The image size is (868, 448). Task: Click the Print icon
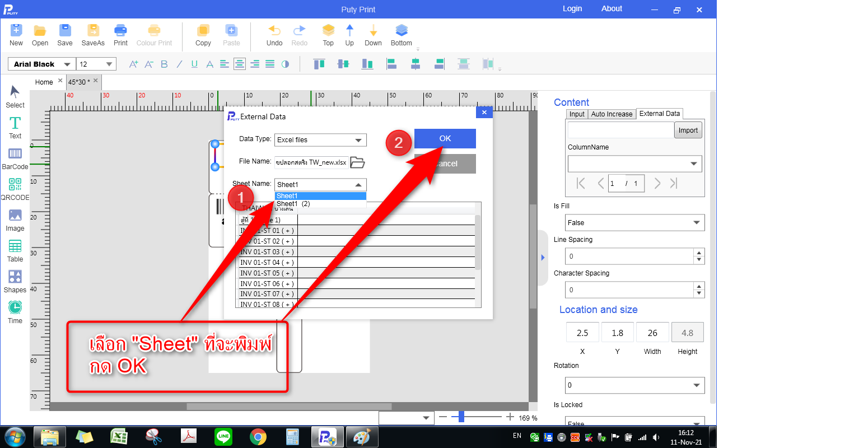(120, 30)
